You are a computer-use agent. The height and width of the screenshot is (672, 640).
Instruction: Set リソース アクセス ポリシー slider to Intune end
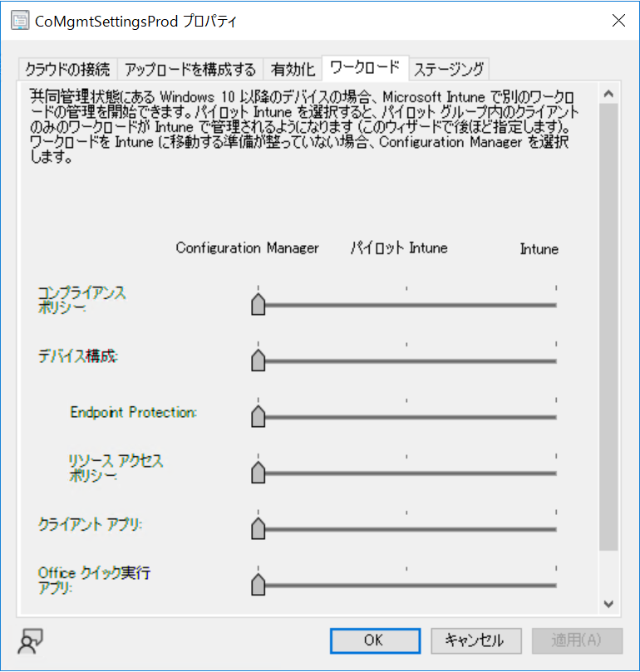(x=555, y=473)
